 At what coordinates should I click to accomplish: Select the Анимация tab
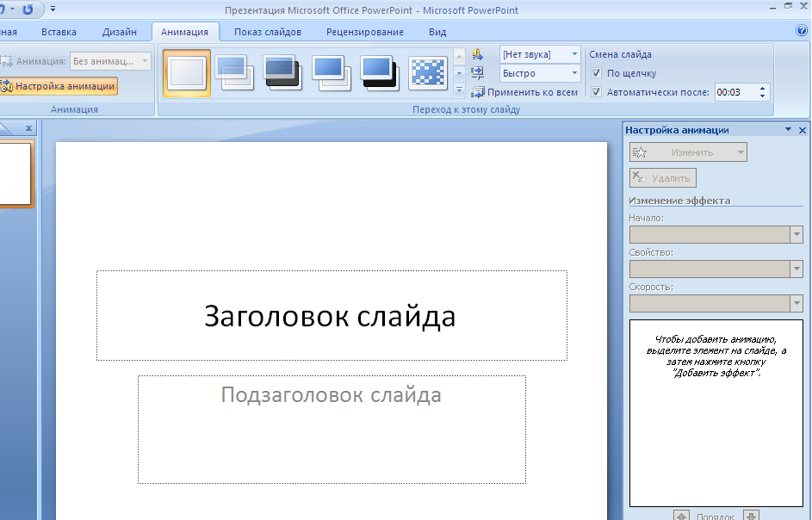(x=185, y=32)
